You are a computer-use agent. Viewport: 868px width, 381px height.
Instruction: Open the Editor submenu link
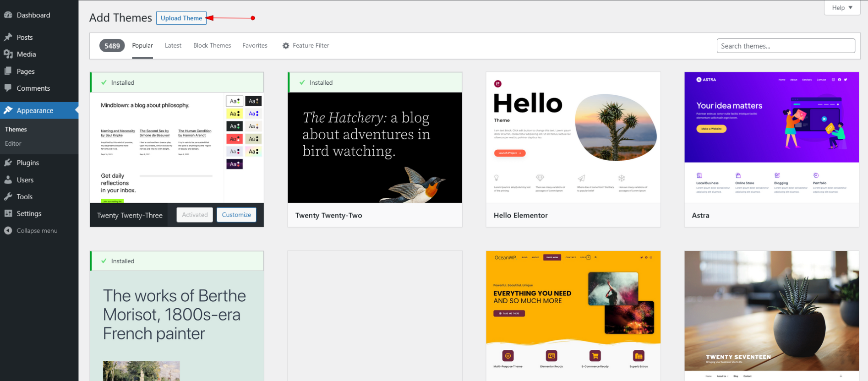[13, 143]
